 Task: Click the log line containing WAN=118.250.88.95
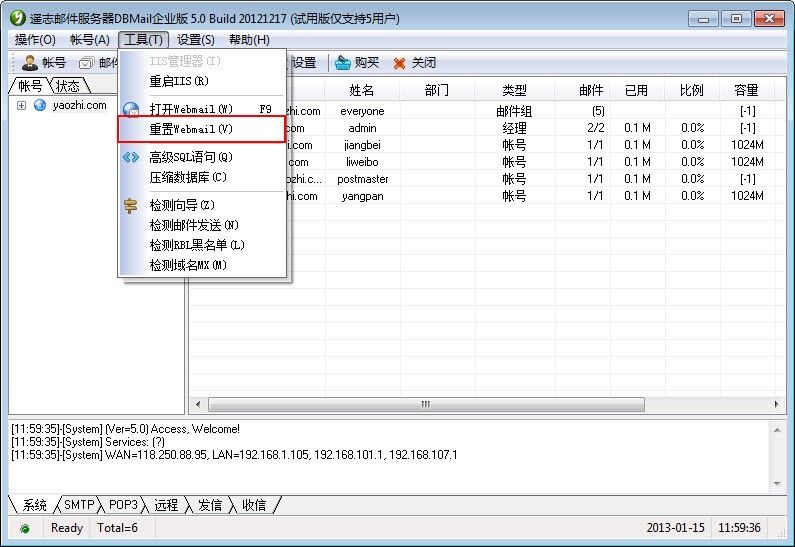click(x=234, y=455)
